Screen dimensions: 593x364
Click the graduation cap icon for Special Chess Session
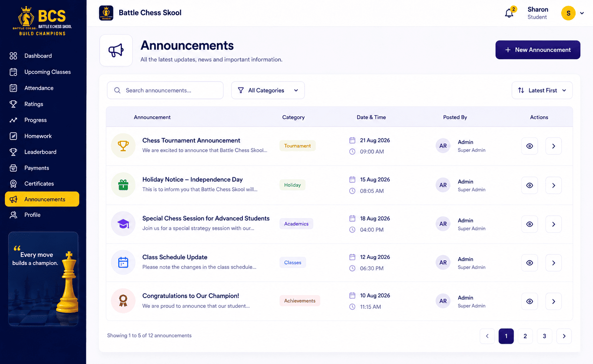[123, 224]
